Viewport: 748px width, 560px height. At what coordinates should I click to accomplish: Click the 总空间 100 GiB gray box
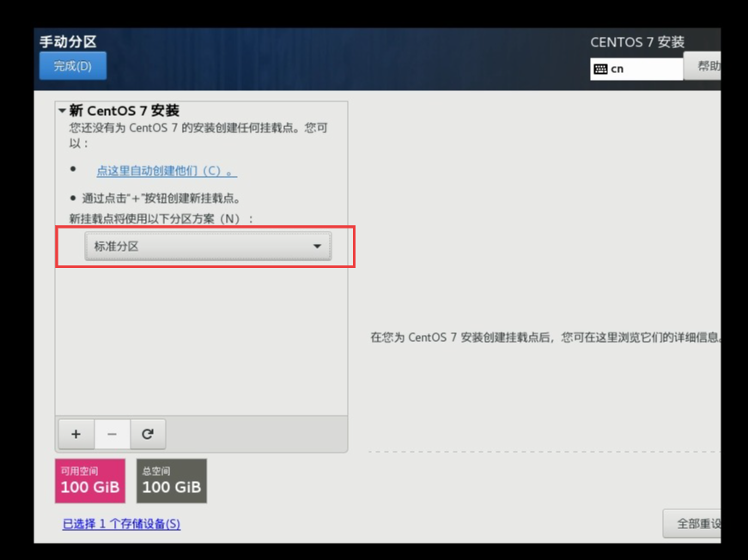[172, 481]
